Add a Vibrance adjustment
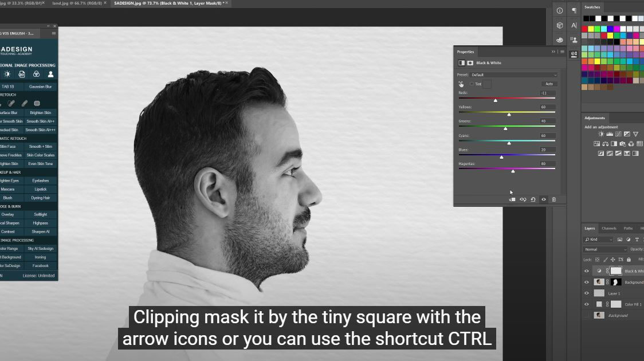Screen dimensions: 644x361 point(635,134)
